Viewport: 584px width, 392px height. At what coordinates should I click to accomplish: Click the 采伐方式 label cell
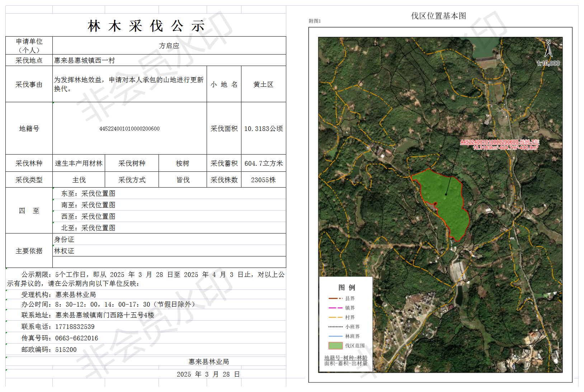132,180
